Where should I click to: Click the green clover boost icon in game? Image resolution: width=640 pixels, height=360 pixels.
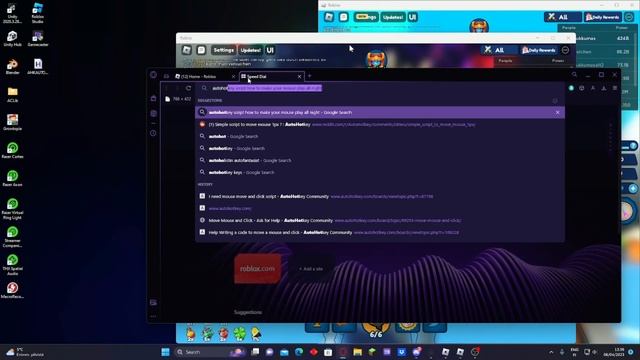pos(240,334)
